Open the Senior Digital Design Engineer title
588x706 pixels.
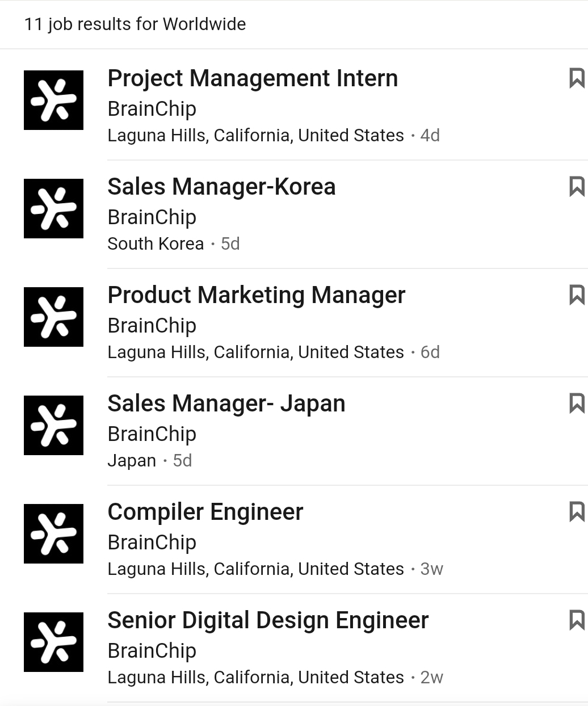click(267, 620)
